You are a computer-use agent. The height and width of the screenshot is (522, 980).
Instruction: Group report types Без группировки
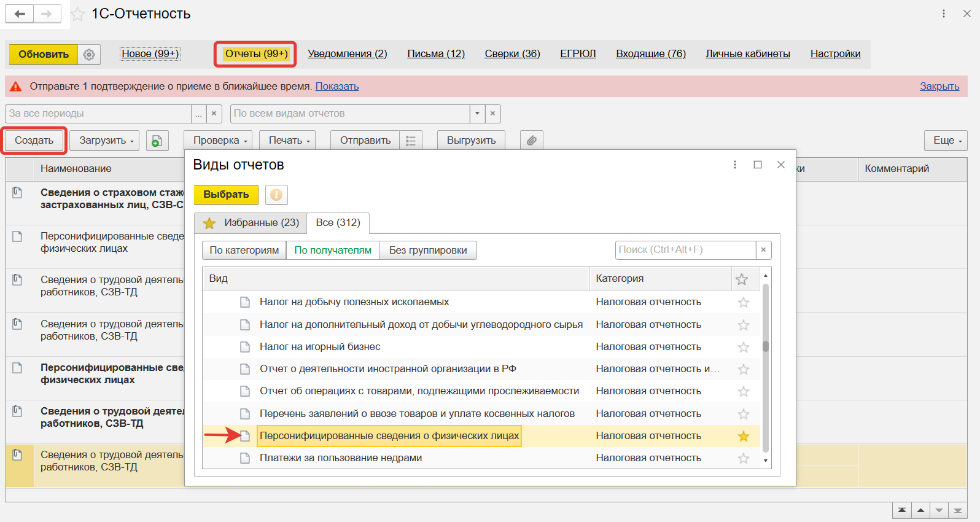[428, 250]
